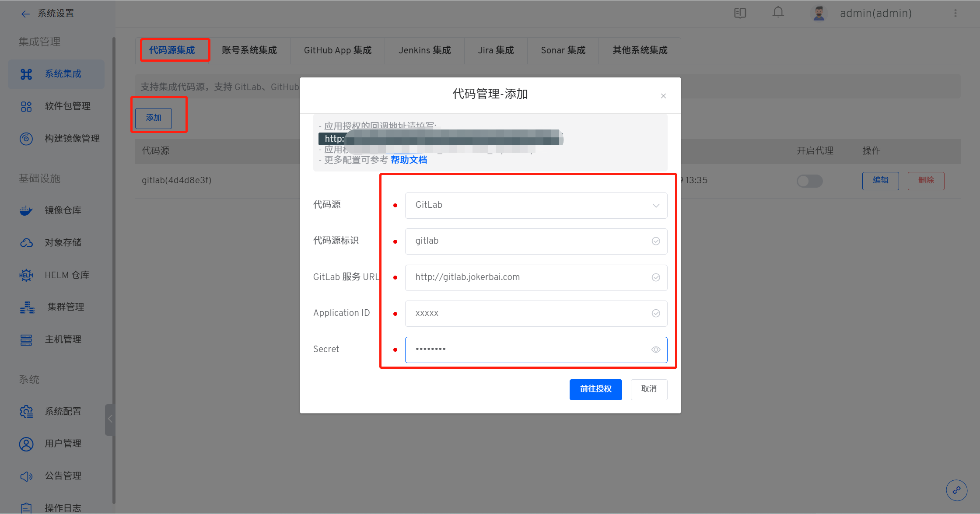Switch to the 代码源集成 tab

point(172,50)
